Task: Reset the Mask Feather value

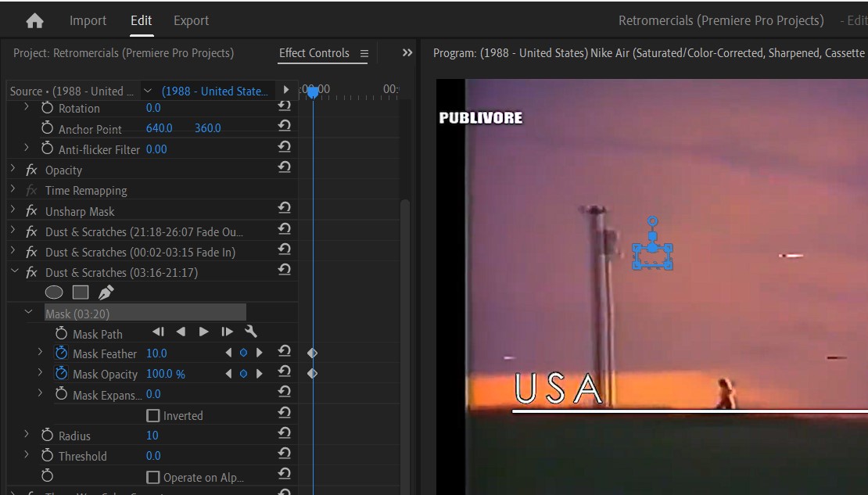Action: point(284,351)
